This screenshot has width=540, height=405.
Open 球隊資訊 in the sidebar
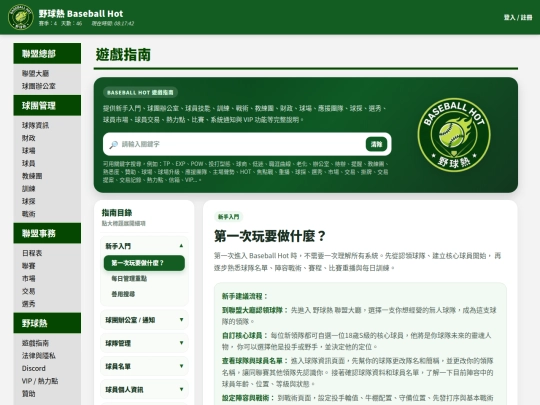[35, 125]
